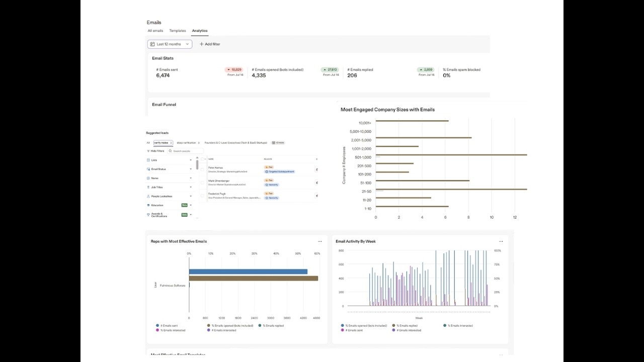
Task: Click the Search people field
Action: tap(186, 151)
